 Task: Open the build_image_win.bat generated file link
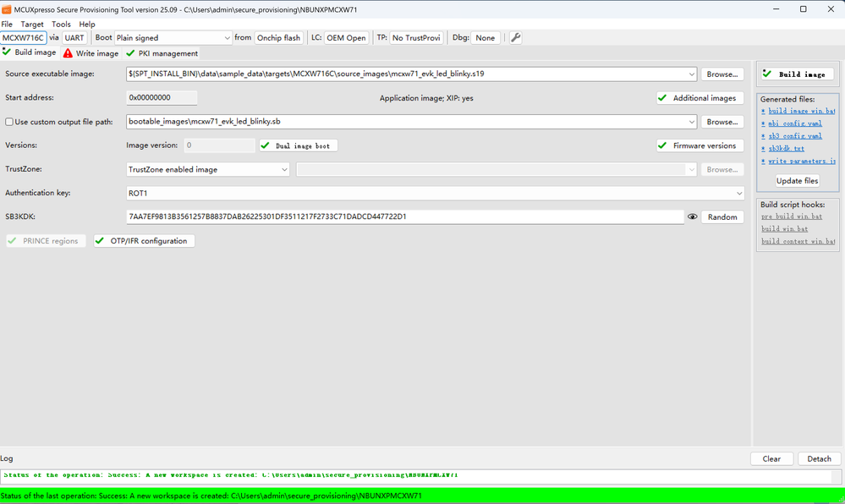(801, 111)
